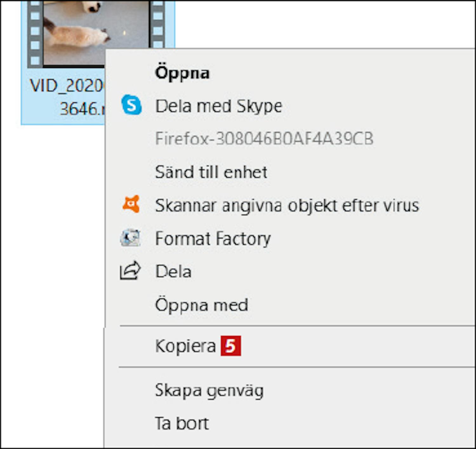Choose Kopiera to copy the file
This screenshot has width=476, height=449.
(185, 346)
